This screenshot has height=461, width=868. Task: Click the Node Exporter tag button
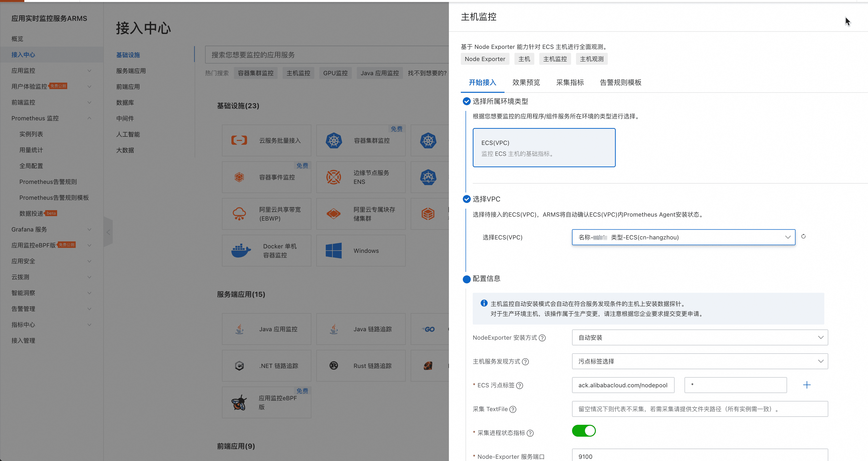click(x=485, y=59)
